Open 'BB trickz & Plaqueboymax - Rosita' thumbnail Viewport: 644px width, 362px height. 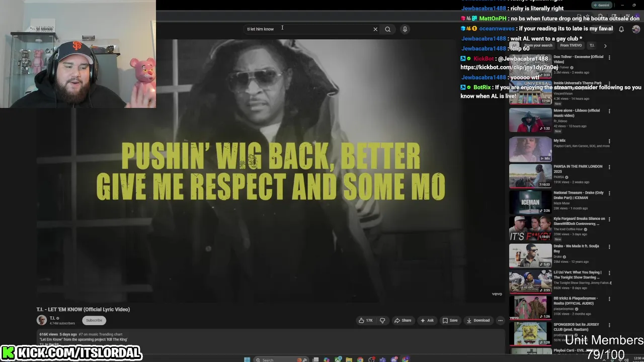click(x=530, y=307)
